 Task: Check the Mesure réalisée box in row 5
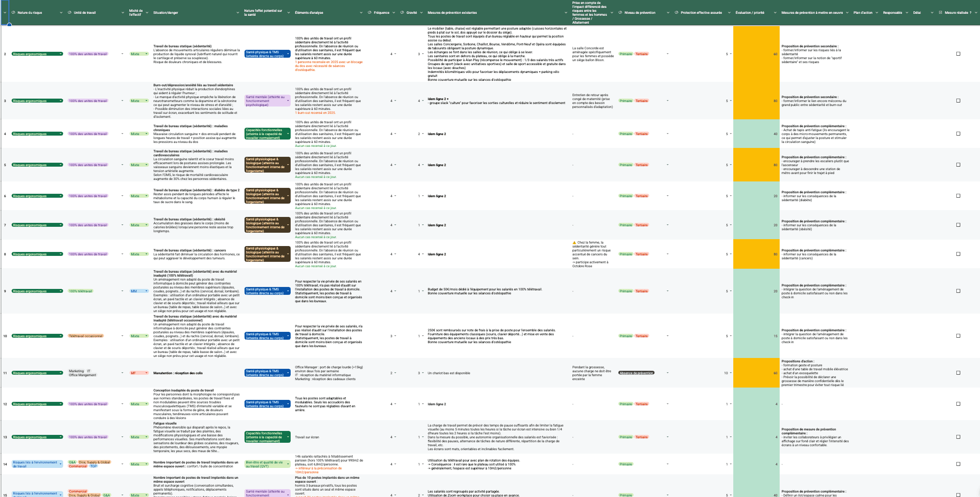(958, 165)
